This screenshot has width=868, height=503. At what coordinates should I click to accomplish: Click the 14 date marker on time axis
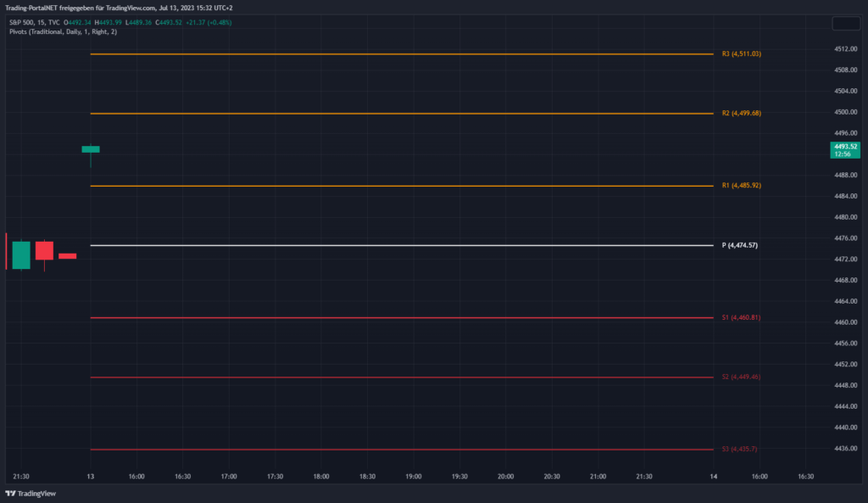(714, 477)
